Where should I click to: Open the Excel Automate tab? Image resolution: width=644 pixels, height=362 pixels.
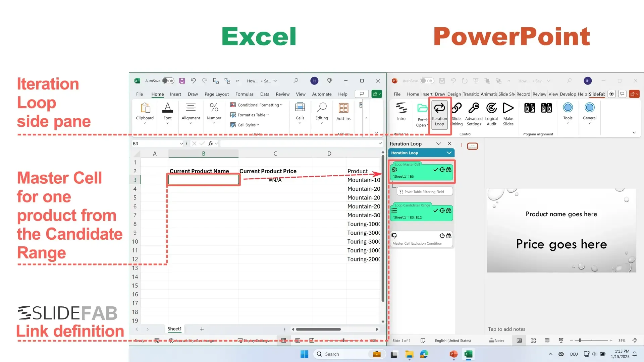pos(322,94)
